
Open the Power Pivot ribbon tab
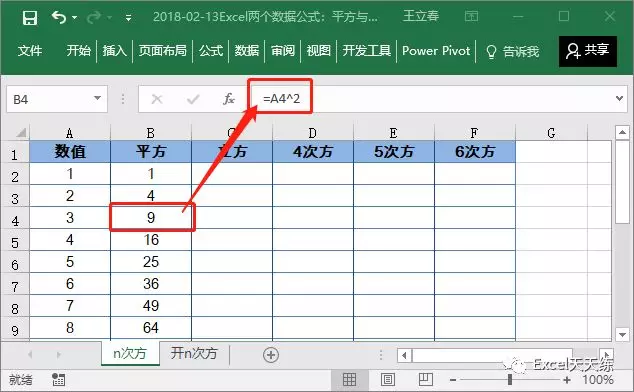pyautogui.click(x=436, y=51)
